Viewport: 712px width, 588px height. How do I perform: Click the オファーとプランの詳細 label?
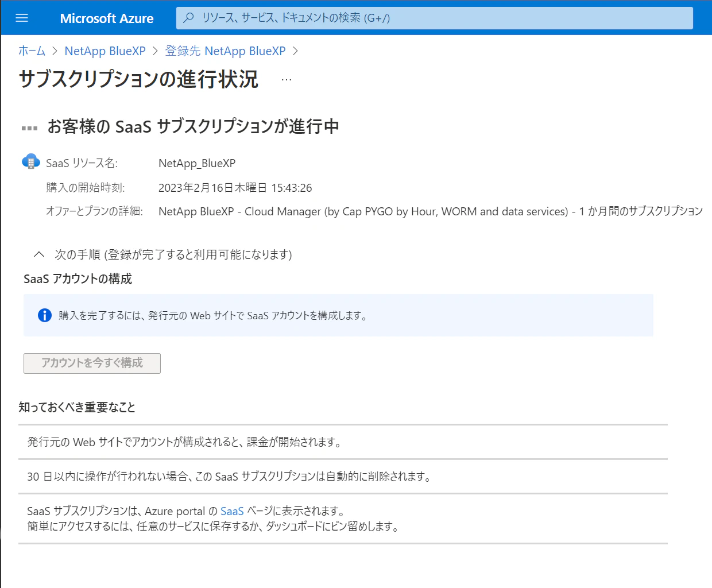point(94,211)
